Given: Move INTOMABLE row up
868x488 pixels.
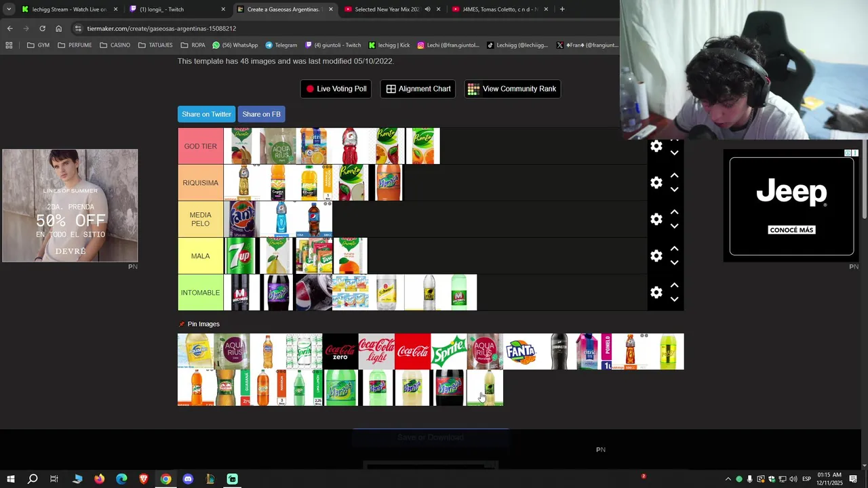Looking at the screenshot, I should pos(674,285).
